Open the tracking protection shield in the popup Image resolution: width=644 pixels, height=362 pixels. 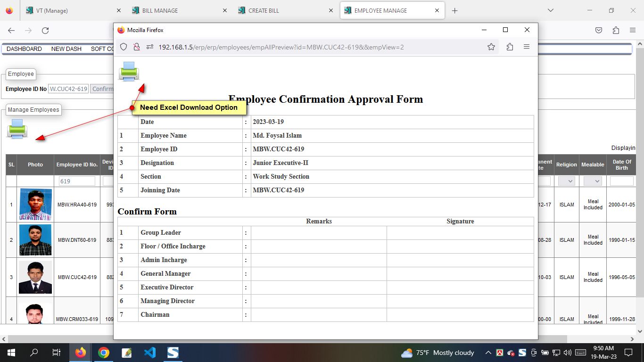[124, 47]
